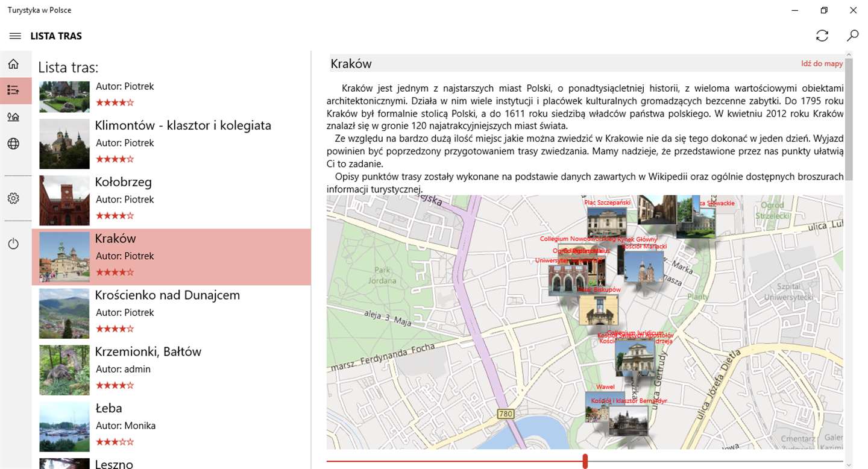Click the Słowackie theatre map photo marker
The image size is (868, 469).
(696, 222)
